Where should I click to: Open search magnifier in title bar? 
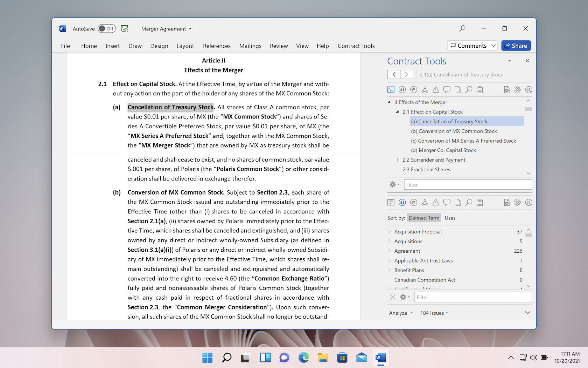click(x=462, y=28)
